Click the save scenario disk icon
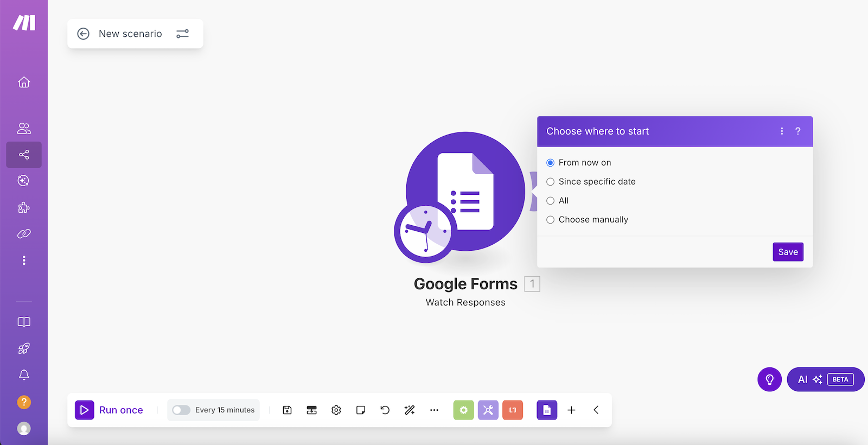Viewport: 868px width, 445px height. click(x=288, y=410)
